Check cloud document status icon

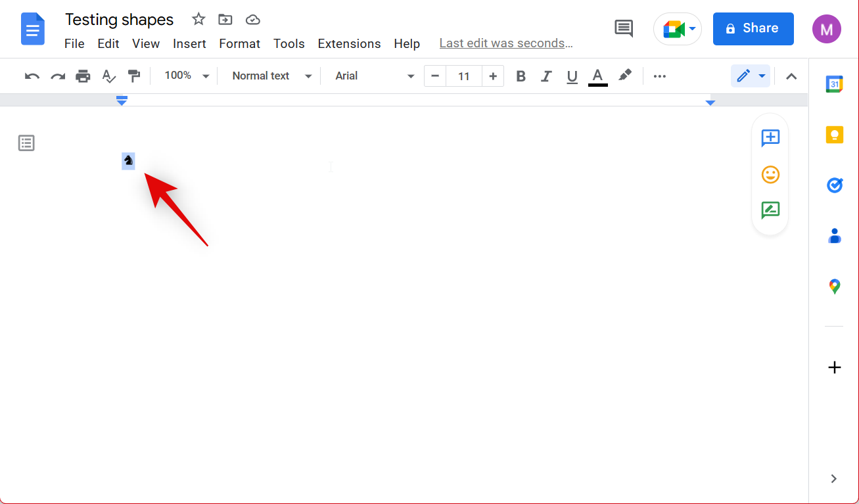point(253,20)
